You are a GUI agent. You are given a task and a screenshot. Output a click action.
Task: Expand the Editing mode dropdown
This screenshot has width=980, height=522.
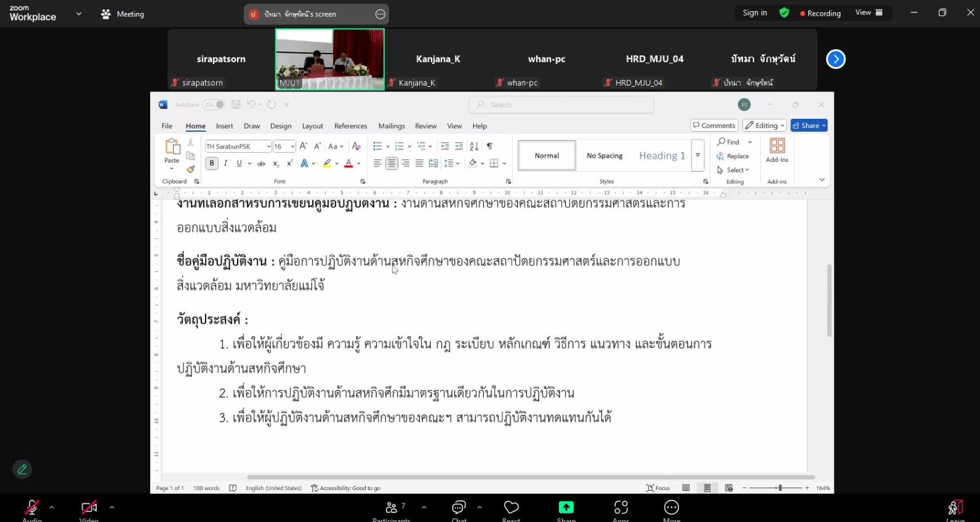coord(765,125)
